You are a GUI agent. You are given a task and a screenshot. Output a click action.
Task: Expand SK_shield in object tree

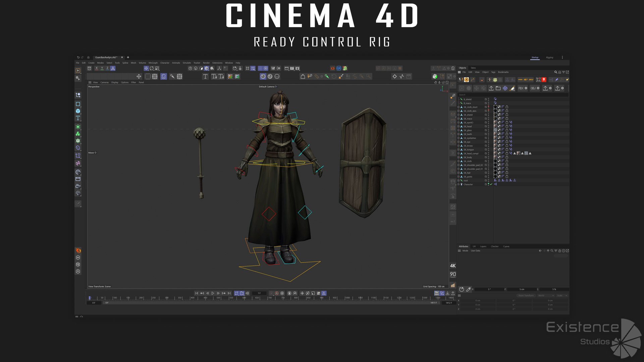[459, 115]
